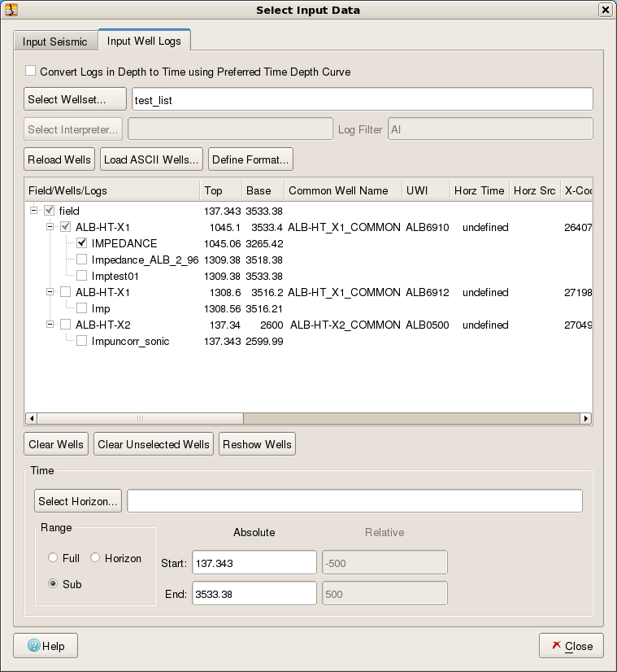
Task: Click the Common Well Name column header
Action: point(343,190)
